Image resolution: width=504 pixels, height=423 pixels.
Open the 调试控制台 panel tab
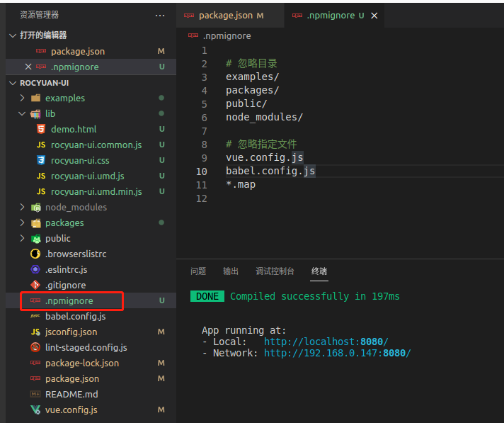click(275, 271)
